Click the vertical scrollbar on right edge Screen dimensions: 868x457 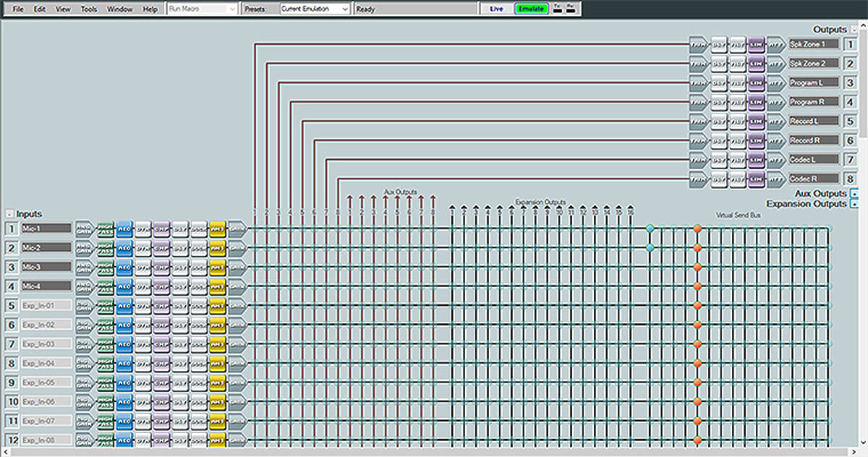863,235
